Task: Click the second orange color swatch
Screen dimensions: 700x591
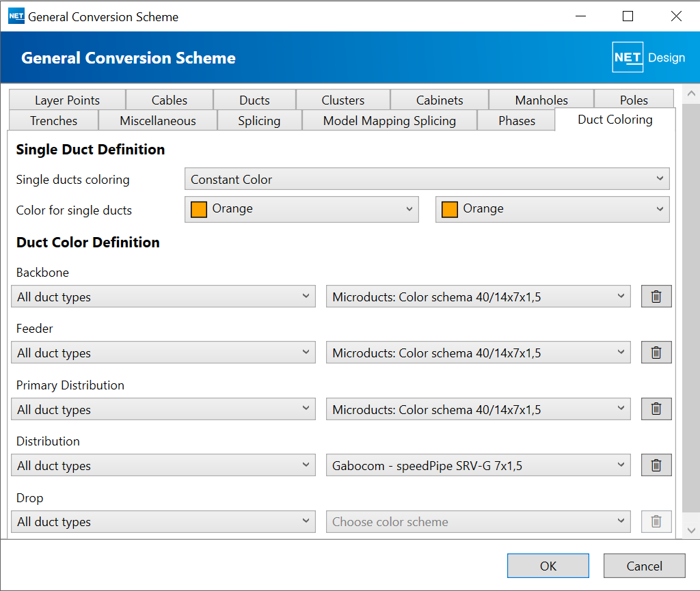Action: pyautogui.click(x=450, y=209)
